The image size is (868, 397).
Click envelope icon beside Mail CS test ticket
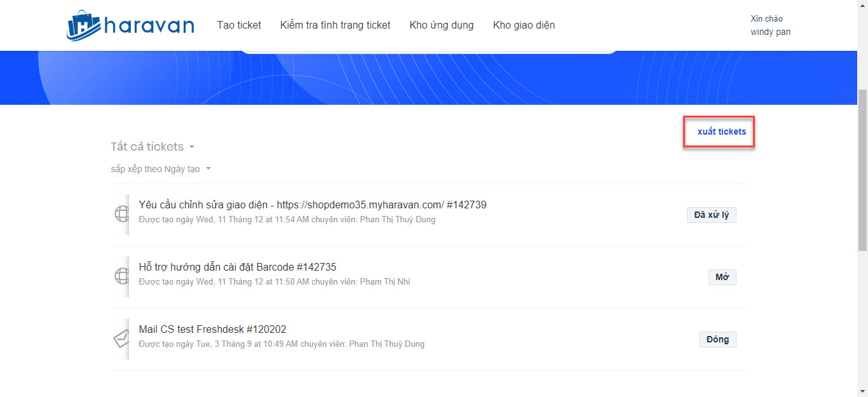click(x=122, y=339)
